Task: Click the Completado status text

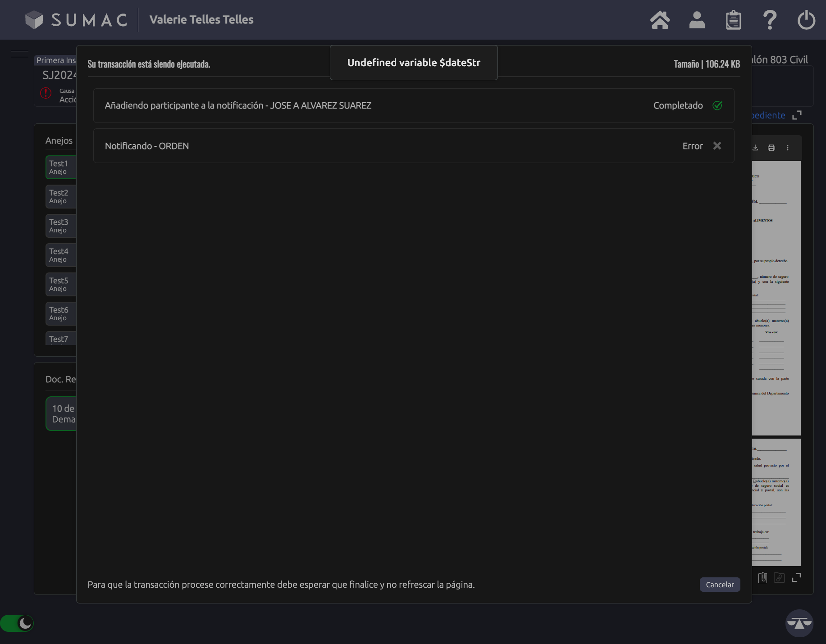Action: pos(678,105)
